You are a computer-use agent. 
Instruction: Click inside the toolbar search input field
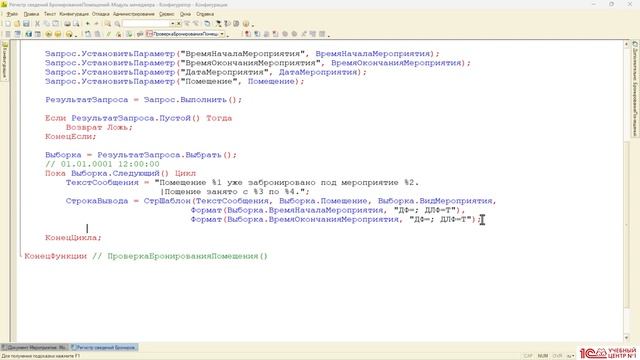(146, 24)
